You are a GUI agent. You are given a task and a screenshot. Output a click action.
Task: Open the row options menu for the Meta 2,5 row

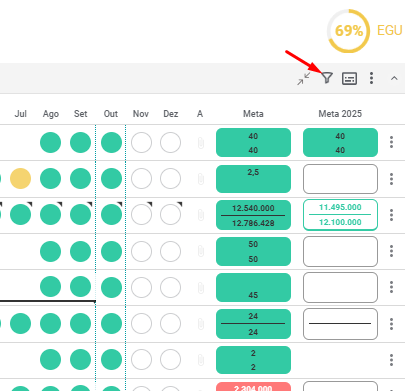[x=391, y=179]
